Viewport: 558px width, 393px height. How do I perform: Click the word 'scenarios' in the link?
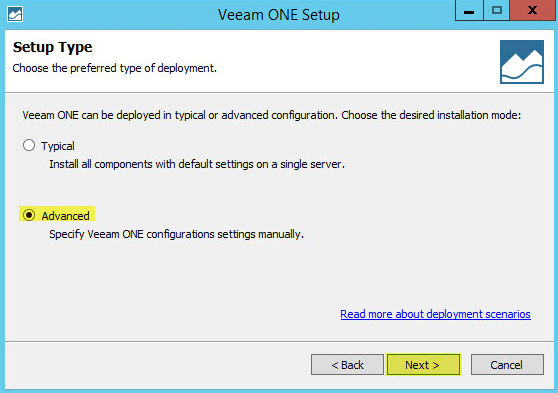click(508, 314)
